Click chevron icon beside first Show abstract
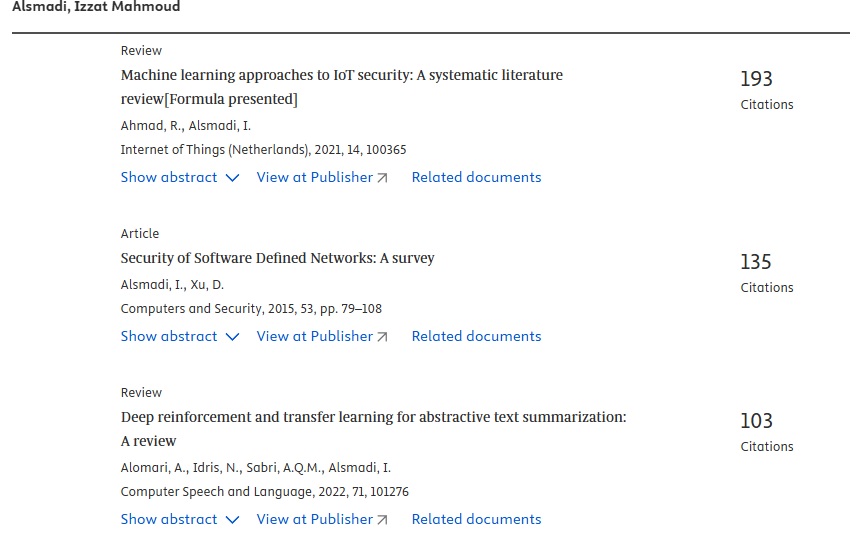Screen dimensions: 858x535 click(233, 178)
